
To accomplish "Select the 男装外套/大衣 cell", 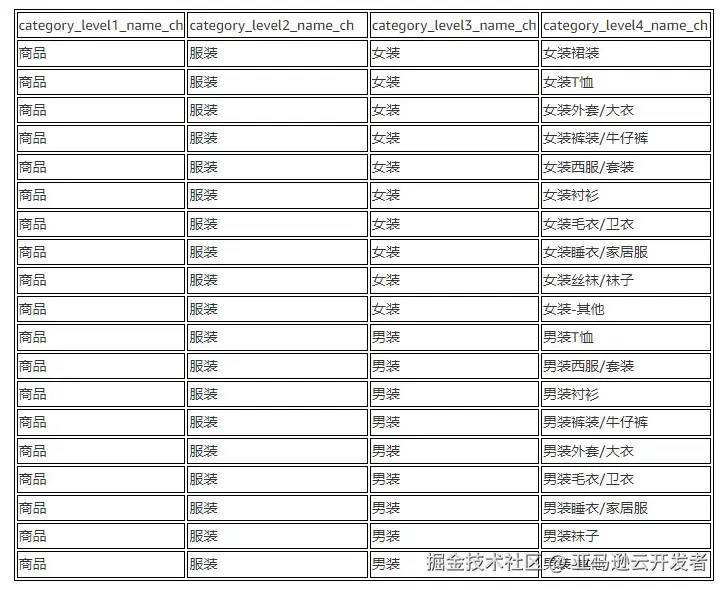I will coord(626,451).
